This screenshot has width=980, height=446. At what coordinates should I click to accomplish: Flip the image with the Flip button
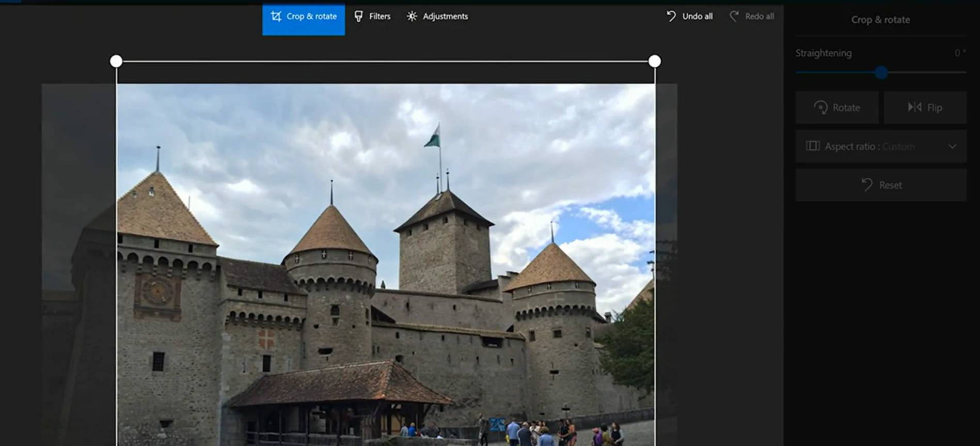click(x=925, y=107)
